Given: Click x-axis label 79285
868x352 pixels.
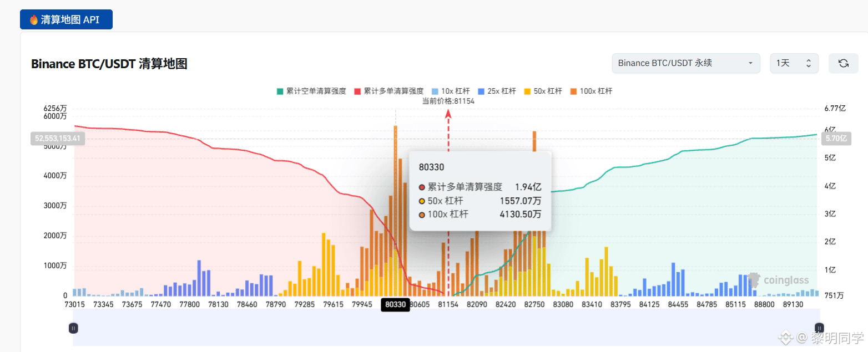Looking at the screenshot, I should (305, 304).
